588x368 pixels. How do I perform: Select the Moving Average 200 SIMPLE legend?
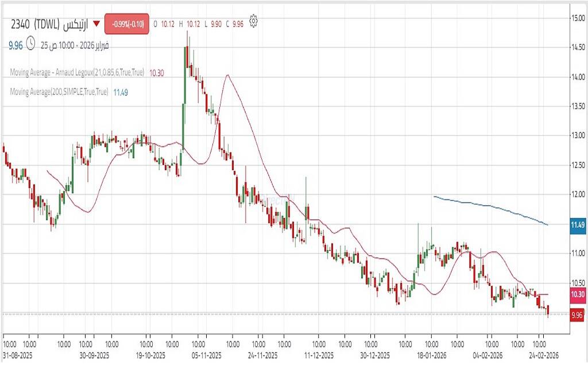pos(59,91)
